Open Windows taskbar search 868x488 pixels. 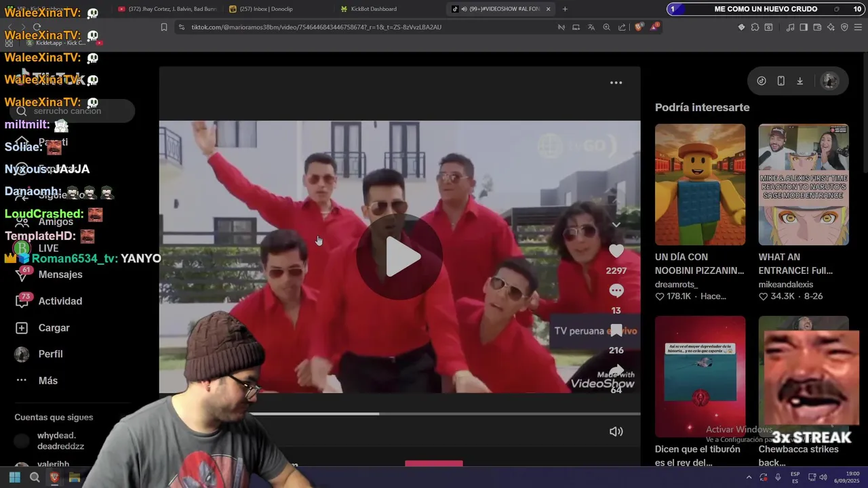coord(35,477)
